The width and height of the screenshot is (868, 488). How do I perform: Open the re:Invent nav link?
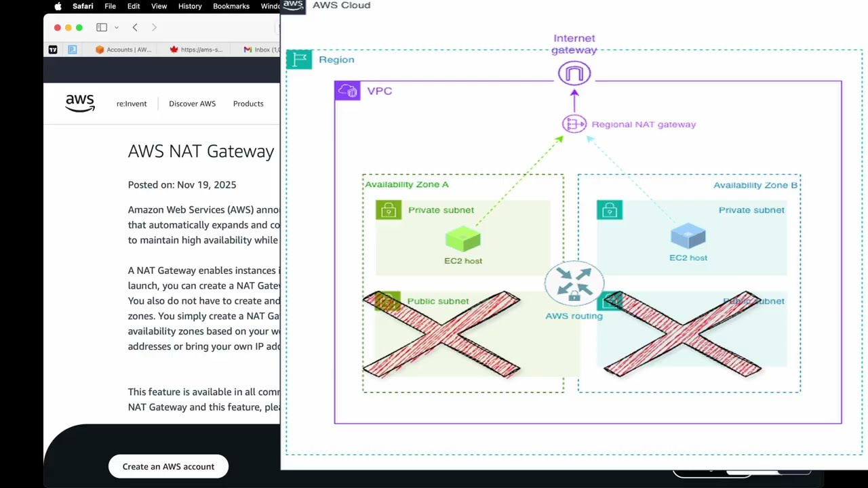click(132, 104)
